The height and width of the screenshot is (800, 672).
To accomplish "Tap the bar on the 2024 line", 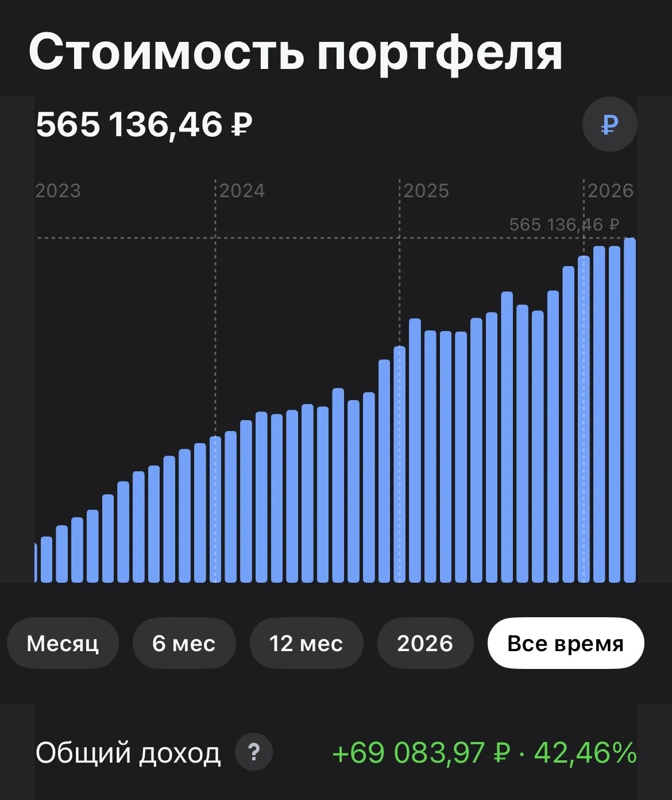I will pyautogui.click(x=215, y=509).
